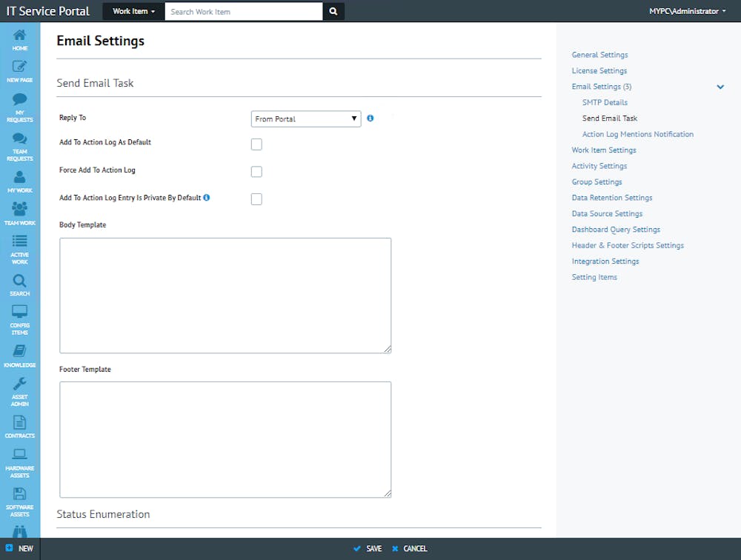Click the info icon beside Reply To
This screenshot has width=741, height=560.
click(370, 118)
